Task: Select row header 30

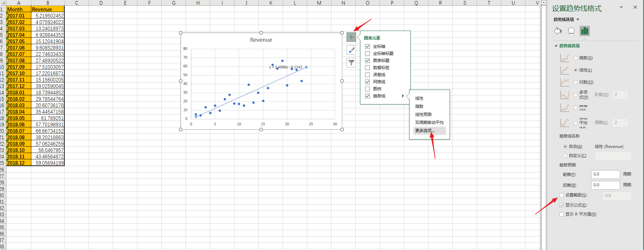Action: 2,195
